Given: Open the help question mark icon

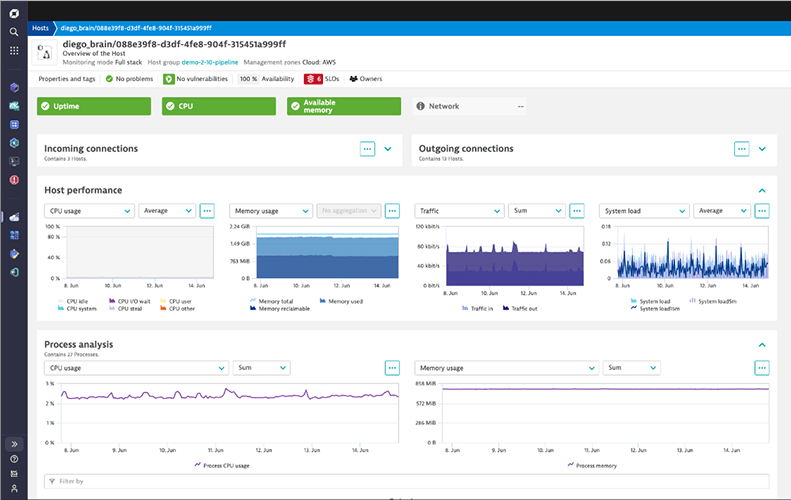Looking at the screenshot, I should 14,459.
